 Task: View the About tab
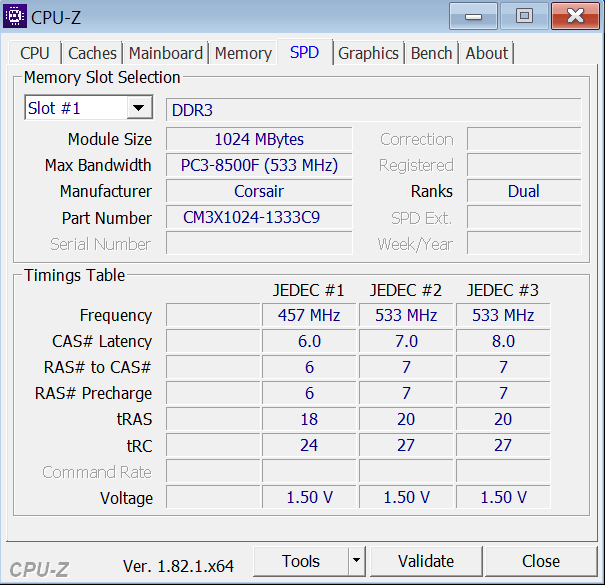point(487,53)
